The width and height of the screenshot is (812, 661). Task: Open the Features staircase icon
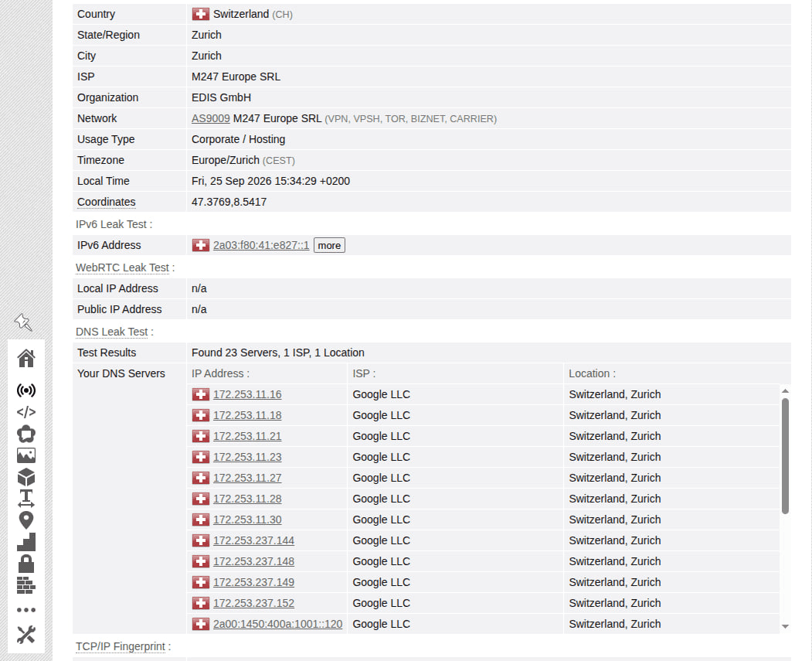26,542
